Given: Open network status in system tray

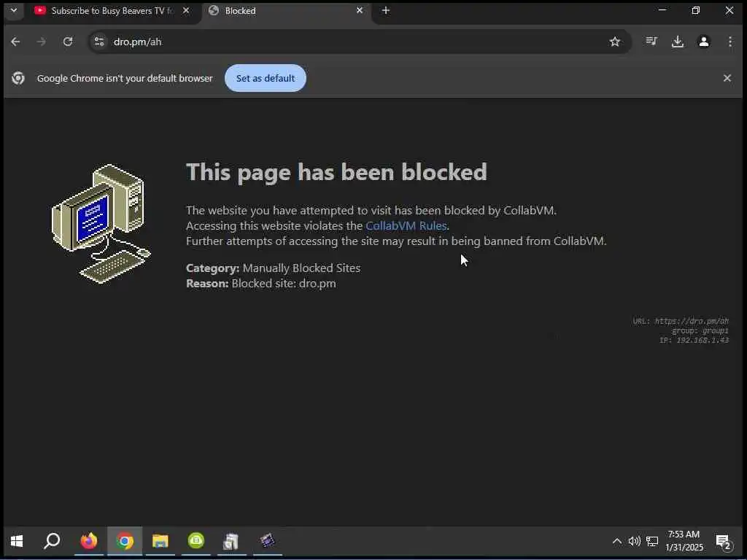Looking at the screenshot, I should [x=652, y=542].
